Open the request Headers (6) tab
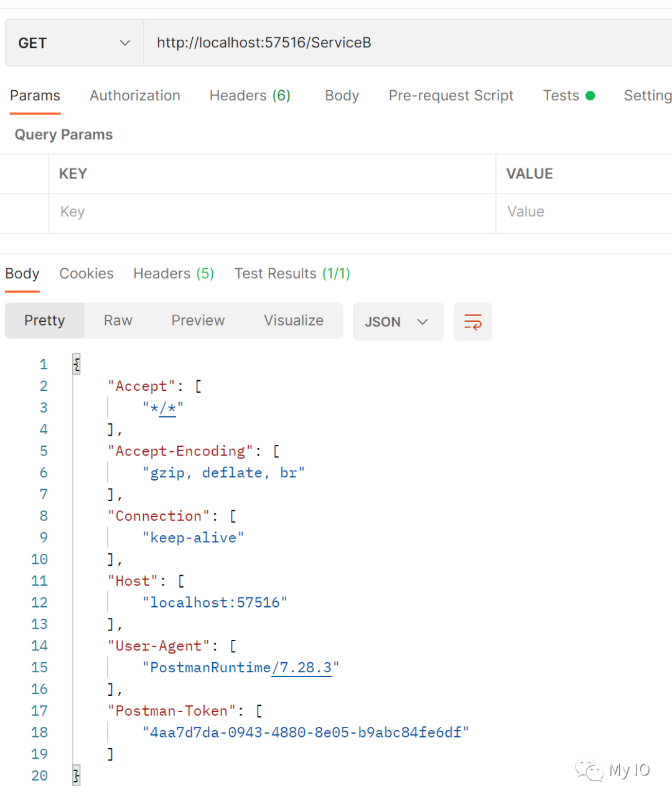 [x=250, y=96]
